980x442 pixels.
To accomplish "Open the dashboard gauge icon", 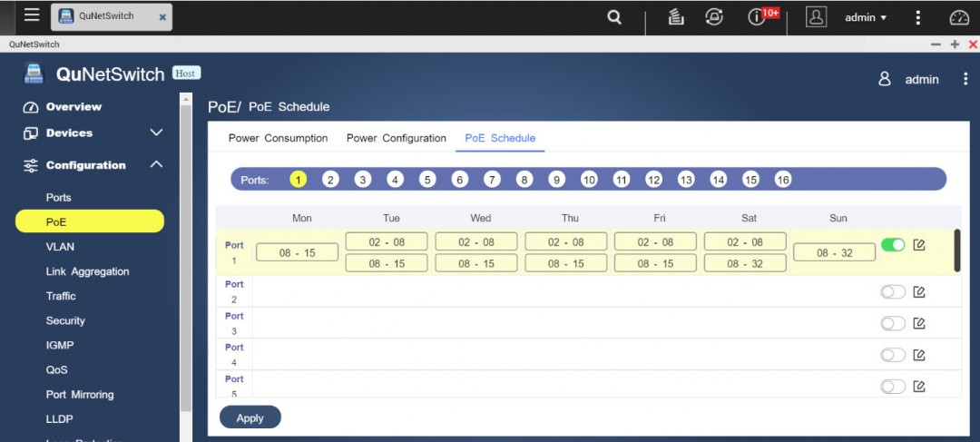I will pyautogui.click(x=959, y=17).
